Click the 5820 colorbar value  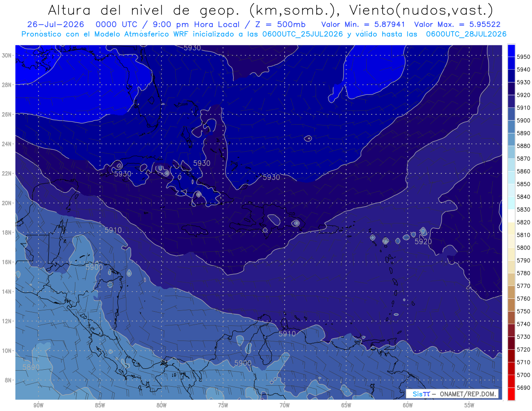click(524, 222)
